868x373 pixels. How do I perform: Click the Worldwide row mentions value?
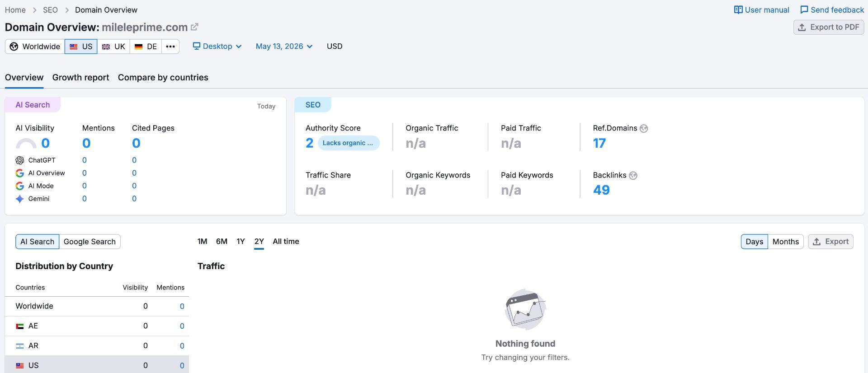pos(182,307)
